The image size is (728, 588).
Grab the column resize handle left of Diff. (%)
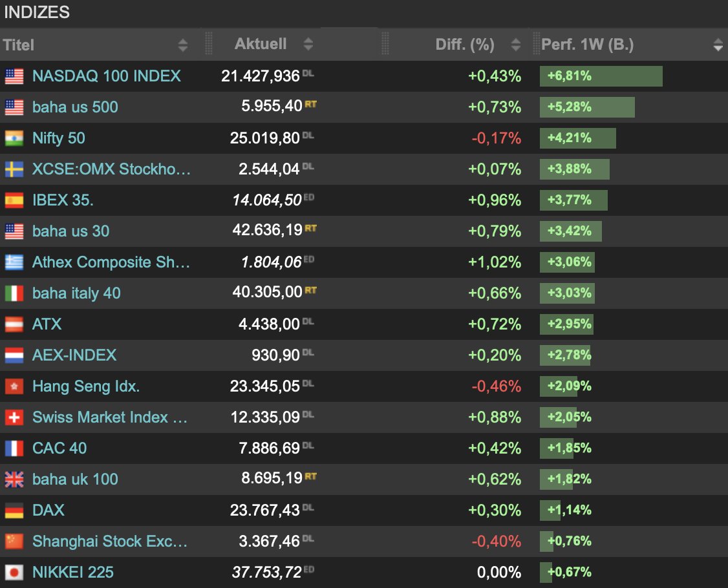(385, 44)
